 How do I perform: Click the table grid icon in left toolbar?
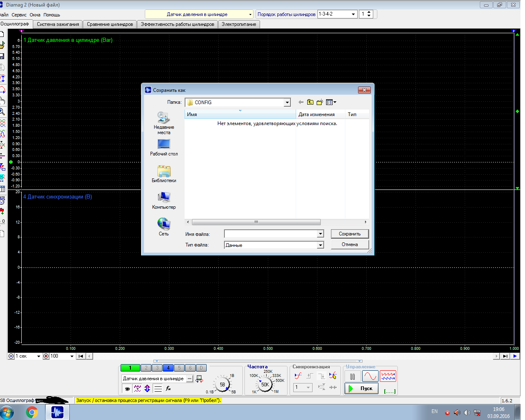coord(2,189)
